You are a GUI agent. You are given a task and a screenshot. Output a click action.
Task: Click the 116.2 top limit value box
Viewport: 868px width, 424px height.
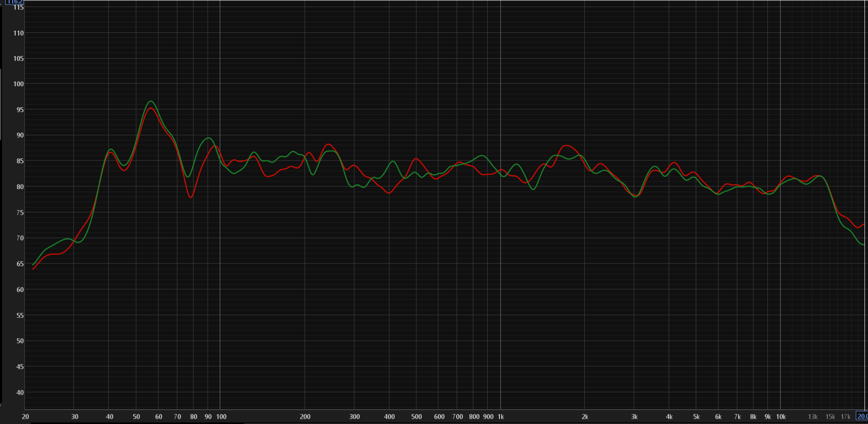[14, 2]
